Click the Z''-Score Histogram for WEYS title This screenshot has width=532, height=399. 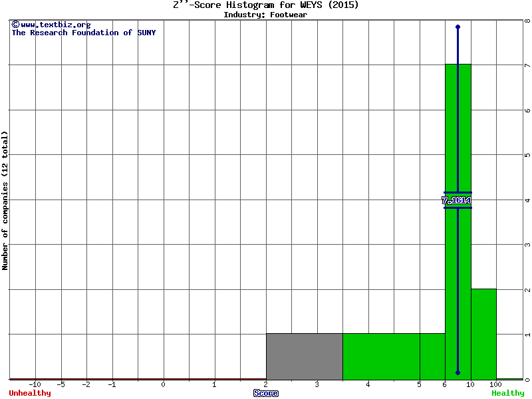[x=265, y=5]
